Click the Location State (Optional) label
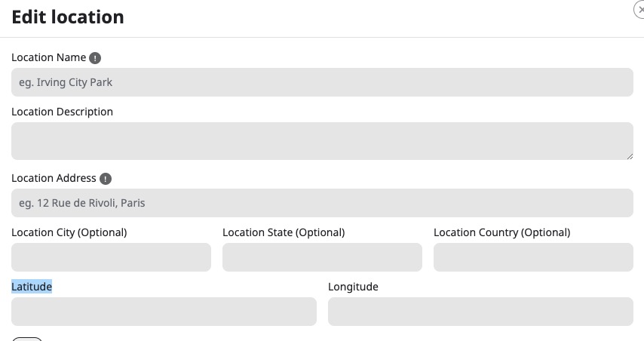The height and width of the screenshot is (341, 644). pyautogui.click(x=284, y=232)
